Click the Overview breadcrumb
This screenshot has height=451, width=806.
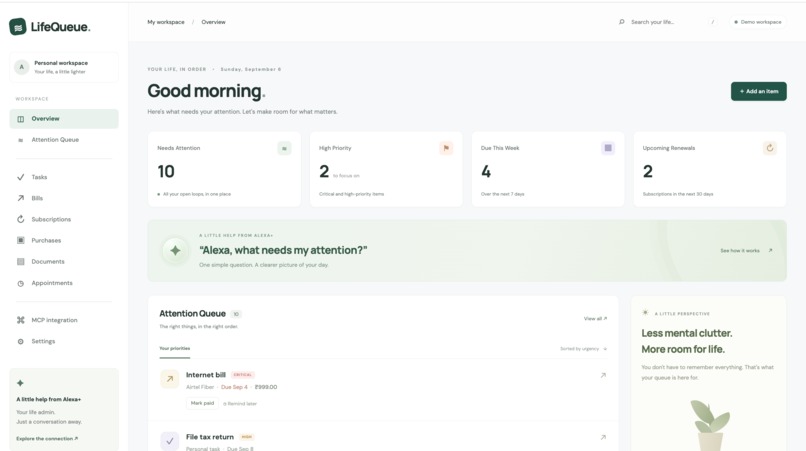[213, 22]
